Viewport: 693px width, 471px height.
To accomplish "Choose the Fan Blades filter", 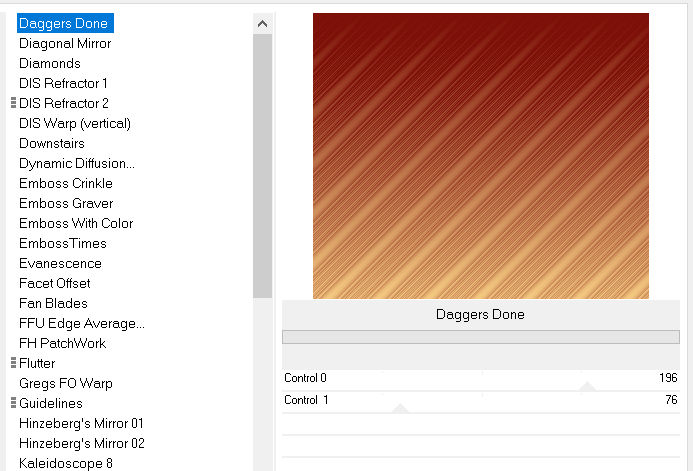I will click(x=53, y=303).
